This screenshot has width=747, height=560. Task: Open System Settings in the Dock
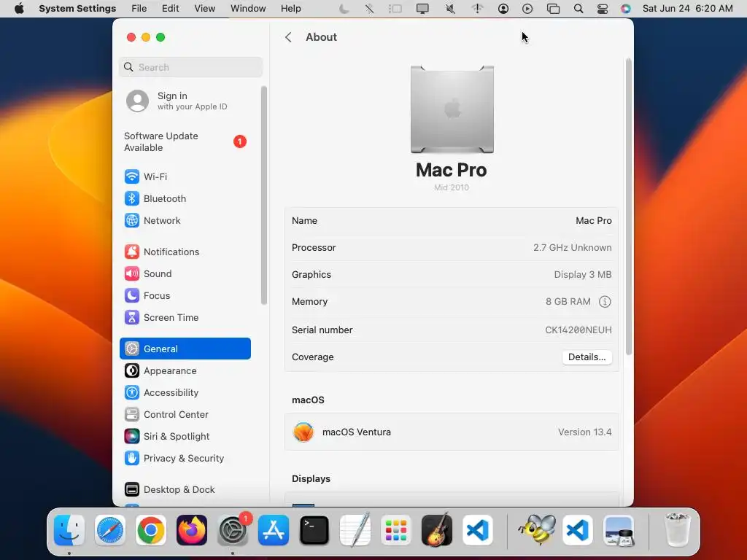[x=233, y=530]
